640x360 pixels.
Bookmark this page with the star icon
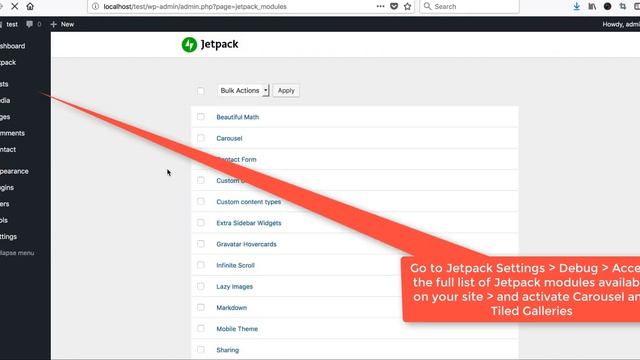pos(407,6)
